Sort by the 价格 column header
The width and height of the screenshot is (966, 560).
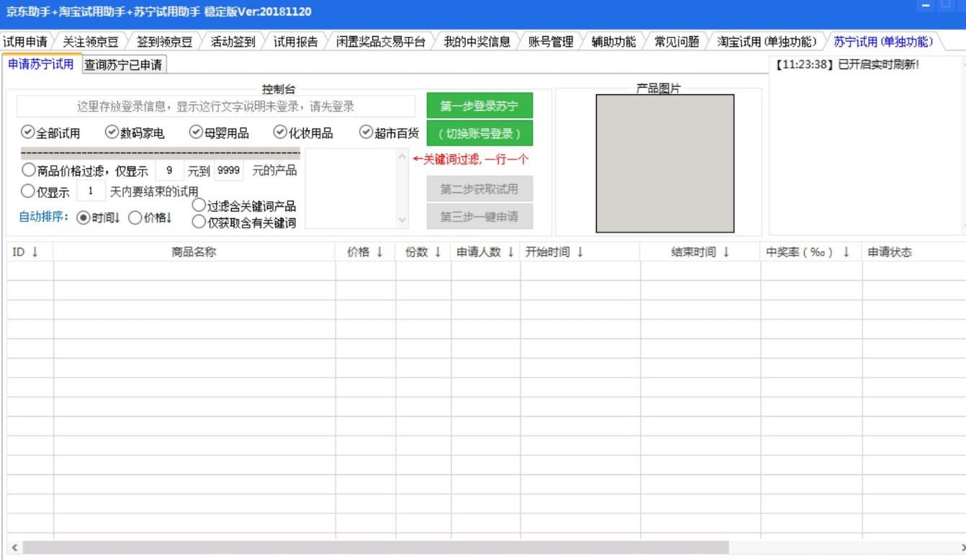coord(366,252)
